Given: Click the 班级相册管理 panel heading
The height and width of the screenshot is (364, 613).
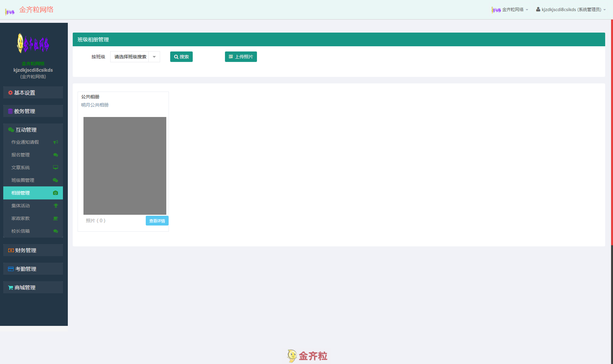Looking at the screenshot, I should [x=93, y=39].
